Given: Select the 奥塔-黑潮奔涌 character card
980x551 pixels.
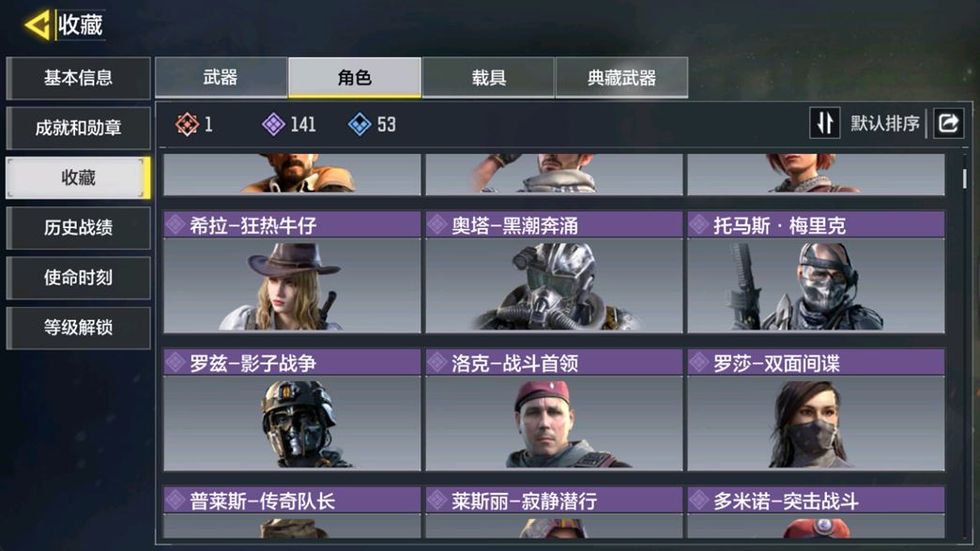Looking at the screenshot, I should click(x=554, y=272).
